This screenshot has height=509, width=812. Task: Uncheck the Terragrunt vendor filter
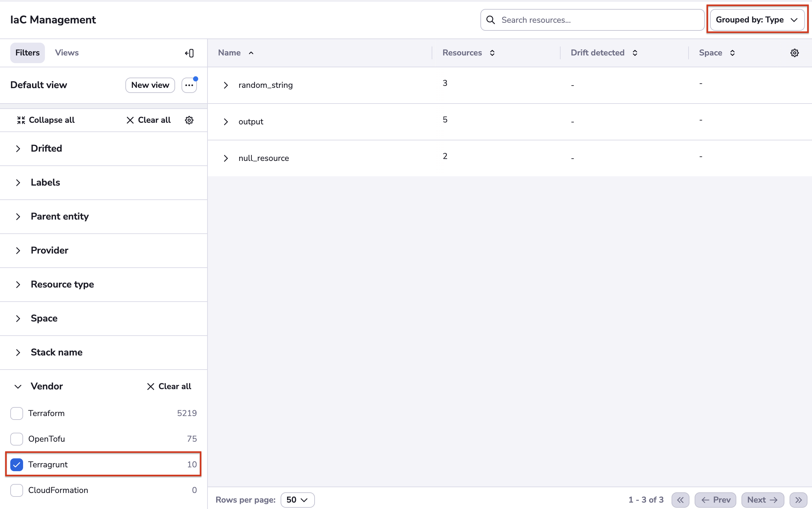(16, 464)
